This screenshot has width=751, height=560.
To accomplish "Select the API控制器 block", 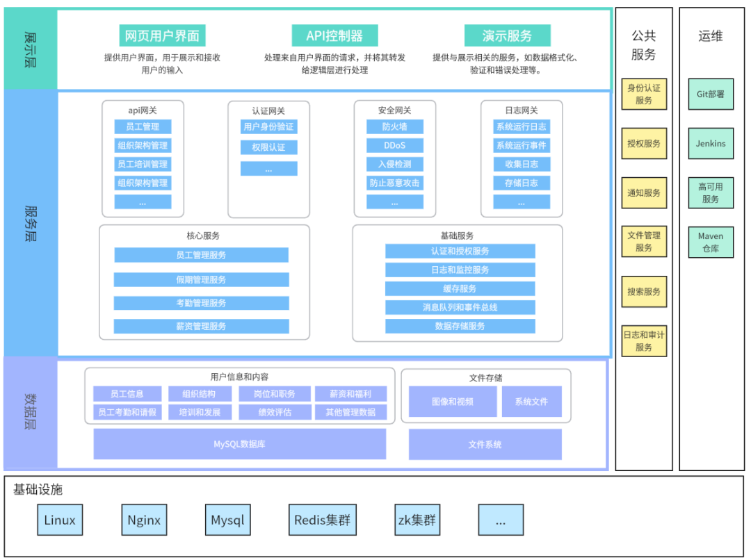I will 334,35.
